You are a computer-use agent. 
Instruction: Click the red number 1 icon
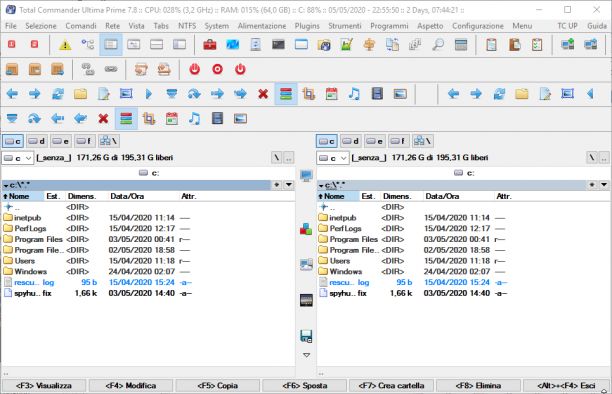(x=12, y=44)
